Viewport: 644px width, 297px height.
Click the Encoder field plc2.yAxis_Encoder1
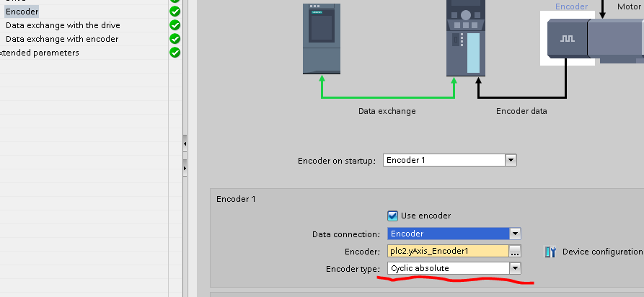pyautogui.click(x=448, y=251)
